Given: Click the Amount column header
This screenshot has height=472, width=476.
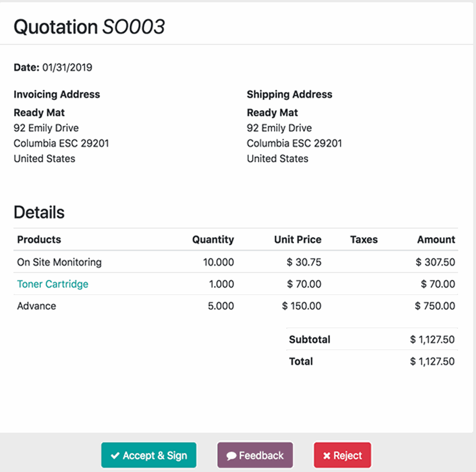Looking at the screenshot, I should click(436, 239).
